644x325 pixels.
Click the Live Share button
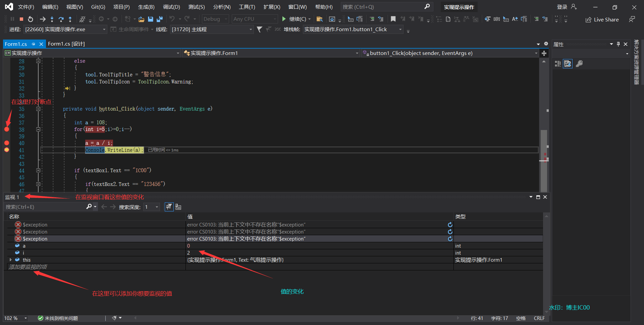602,20
